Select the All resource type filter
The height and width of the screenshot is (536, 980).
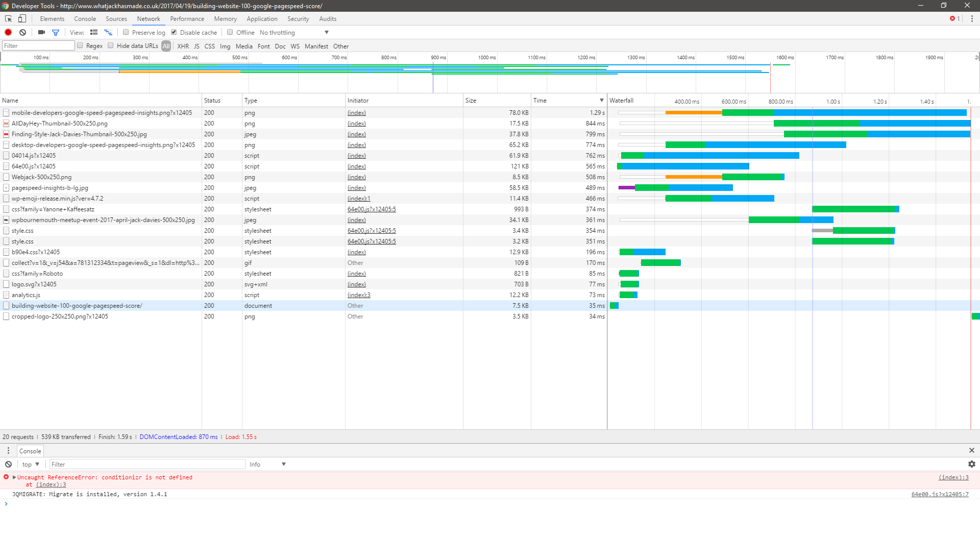tap(166, 46)
